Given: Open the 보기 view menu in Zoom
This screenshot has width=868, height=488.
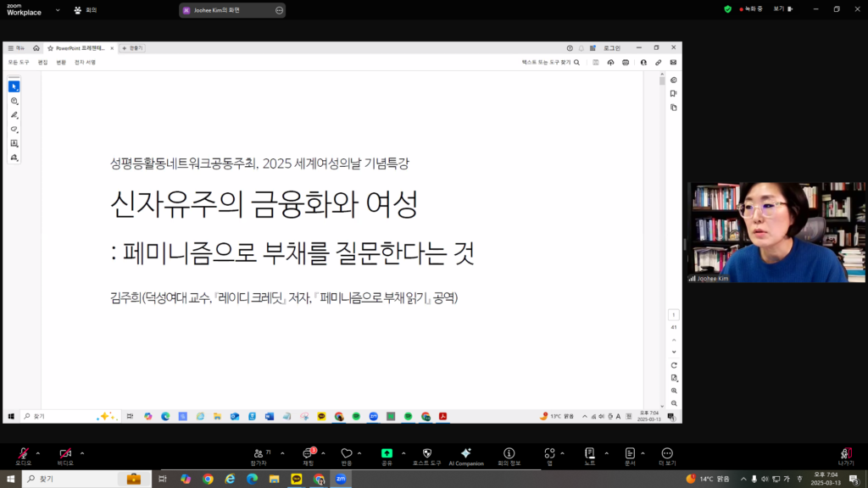Looking at the screenshot, I should 782,8.
